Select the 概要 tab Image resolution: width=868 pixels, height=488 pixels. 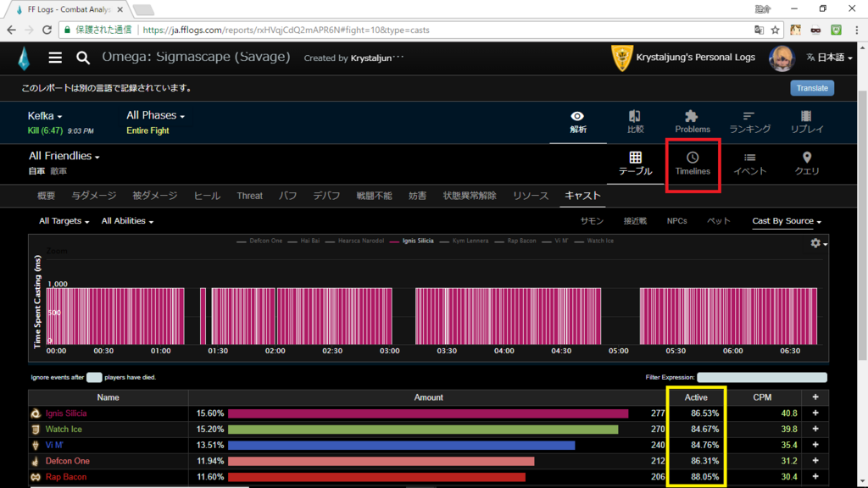(46, 196)
